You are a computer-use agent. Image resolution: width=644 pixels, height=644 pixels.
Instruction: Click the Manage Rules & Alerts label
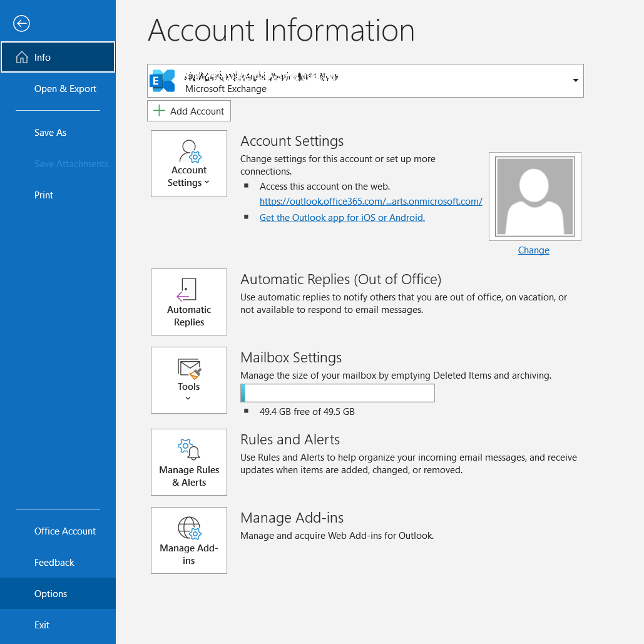tap(189, 476)
